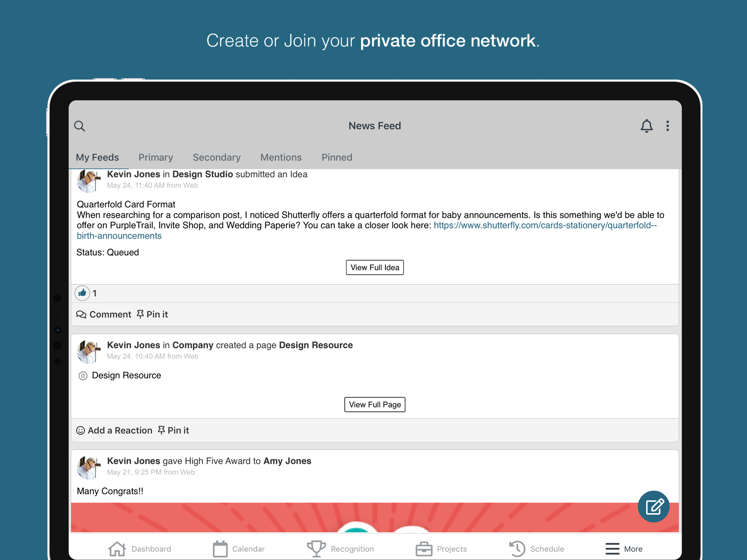Pin the Quarterfold Card Format post
The height and width of the screenshot is (560, 747).
pyautogui.click(x=152, y=314)
